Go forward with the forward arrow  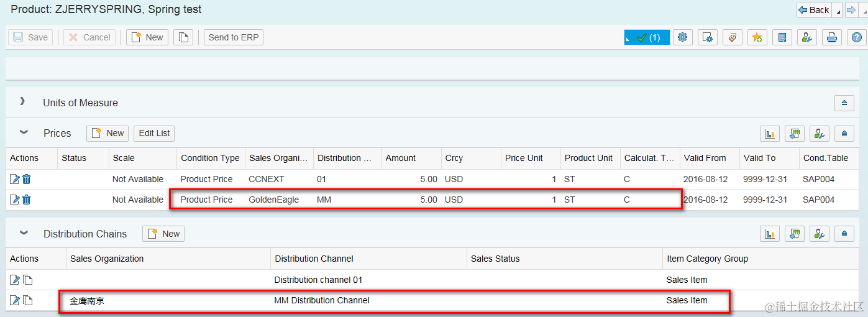click(851, 10)
